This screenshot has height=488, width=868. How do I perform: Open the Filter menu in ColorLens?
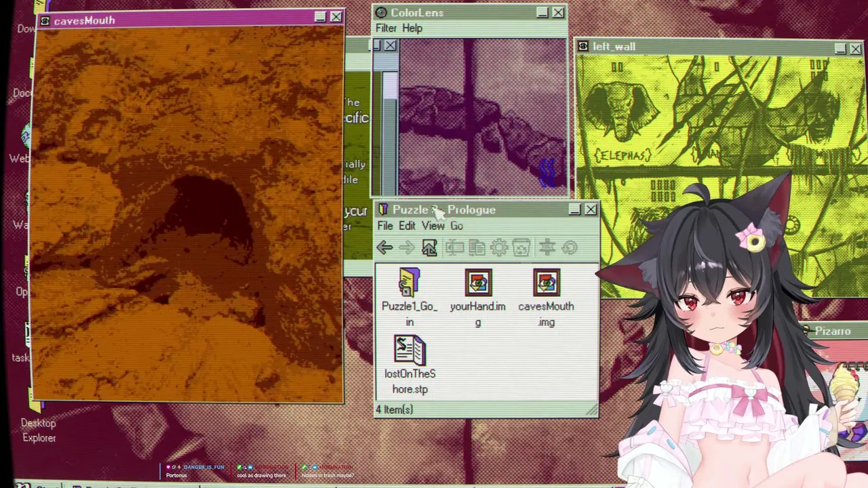click(x=386, y=28)
